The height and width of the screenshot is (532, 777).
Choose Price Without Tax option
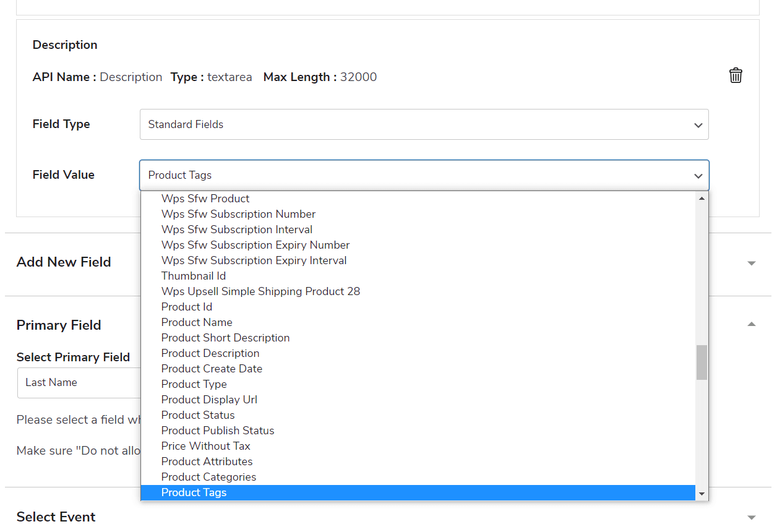[x=205, y=446]
